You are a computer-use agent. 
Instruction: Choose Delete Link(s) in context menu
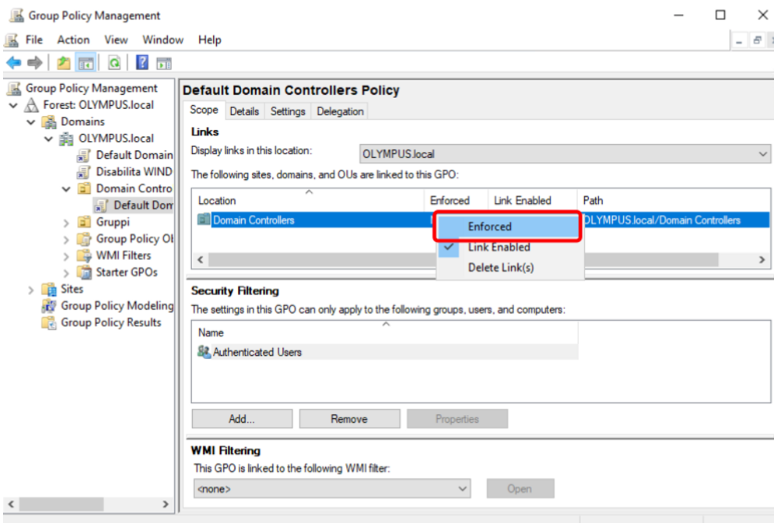500,267
